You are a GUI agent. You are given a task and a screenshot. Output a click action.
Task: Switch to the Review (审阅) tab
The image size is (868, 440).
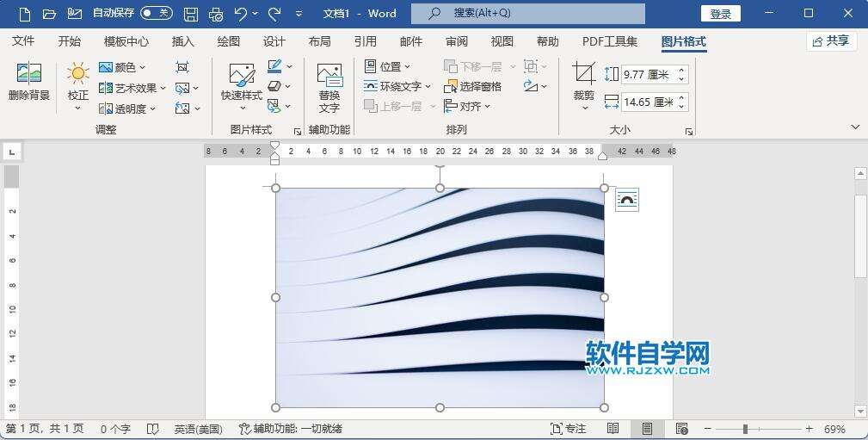click(457, 41)
